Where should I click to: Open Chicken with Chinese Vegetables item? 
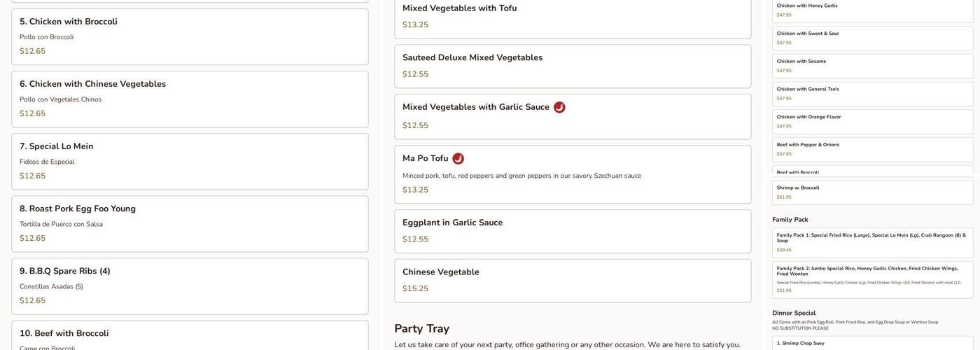pyautogui.click(x=190, y=99)
